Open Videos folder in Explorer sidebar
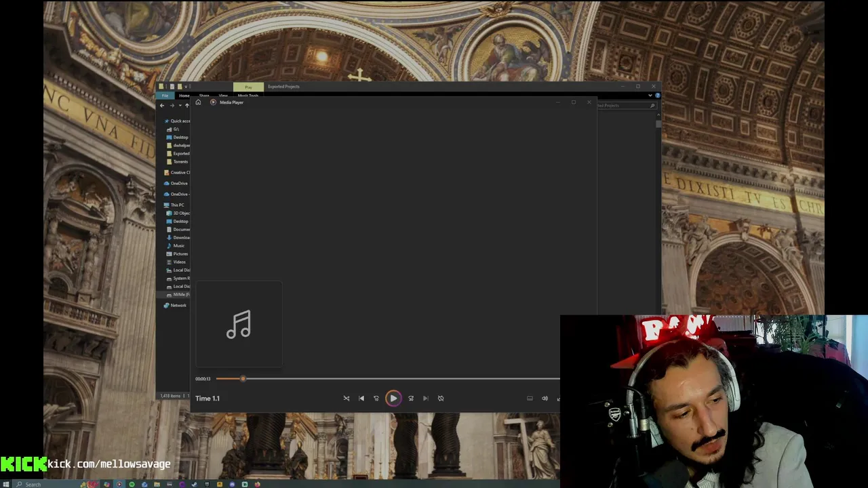868x488 pixels. (177, 262)
